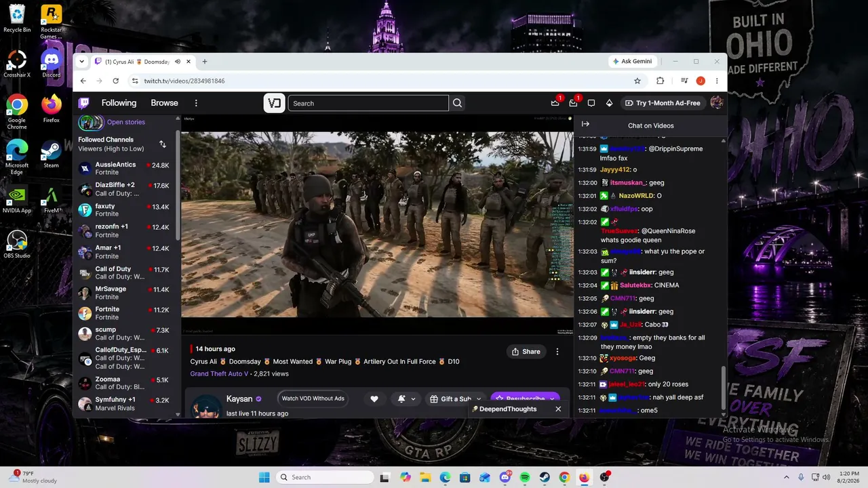Open the scump followed channel

tap(125, 333)
